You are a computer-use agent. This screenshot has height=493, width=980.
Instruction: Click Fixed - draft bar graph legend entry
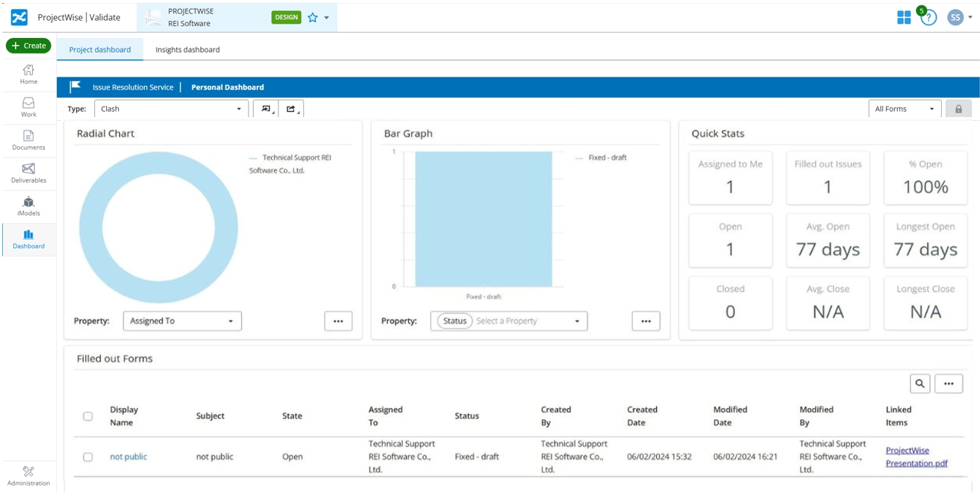(602, 158)
